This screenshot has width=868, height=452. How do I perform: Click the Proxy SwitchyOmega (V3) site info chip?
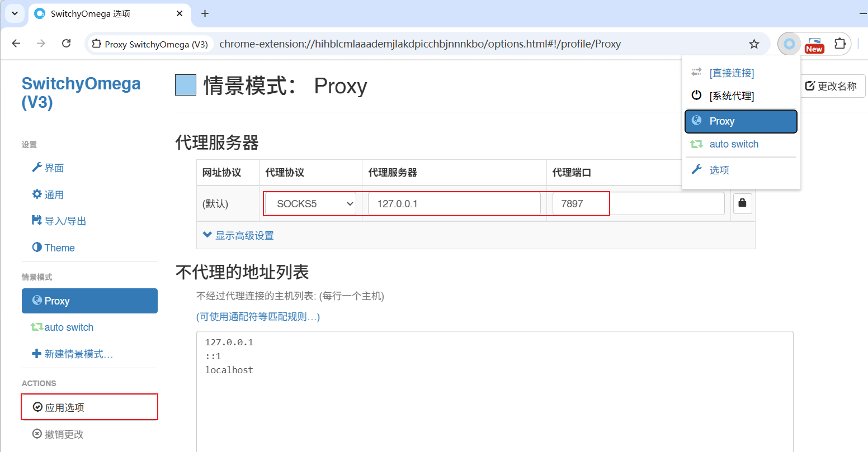click(x=149, y=44)
